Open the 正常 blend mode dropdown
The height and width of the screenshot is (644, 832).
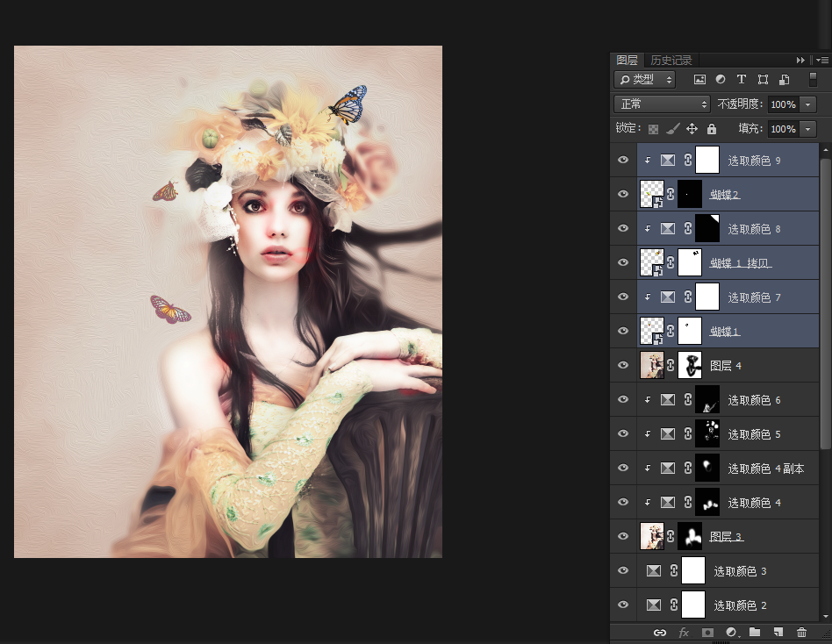click(x=662, y=104)
